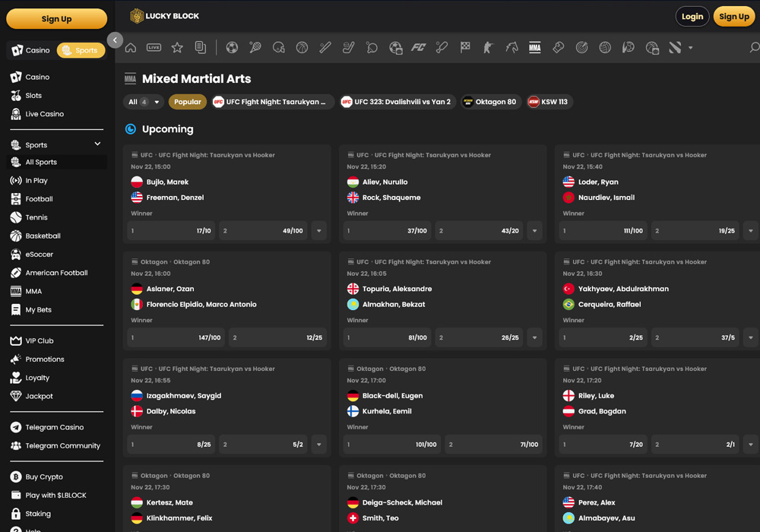Bet on Aliev, Nurullo at 37/100
Screen dimensions: 760x532
[x=387, y=231]
